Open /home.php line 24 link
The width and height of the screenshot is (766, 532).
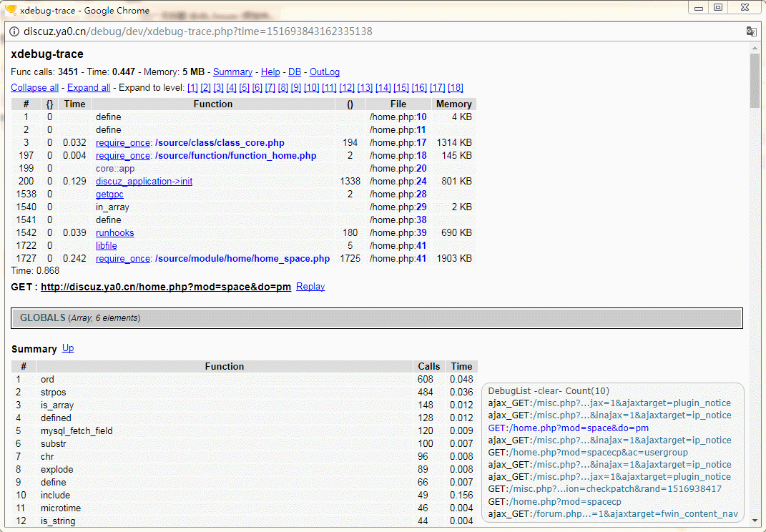click(421, 181)
